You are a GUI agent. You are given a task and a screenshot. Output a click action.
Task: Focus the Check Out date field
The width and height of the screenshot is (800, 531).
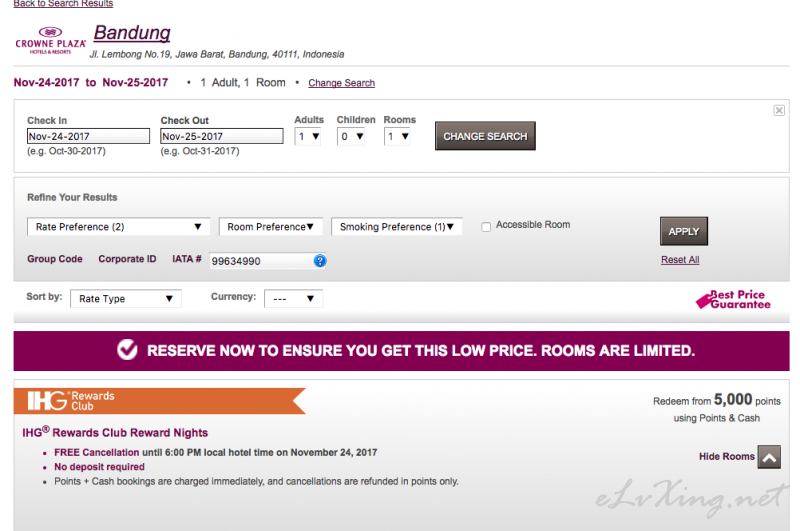point(222,136)
